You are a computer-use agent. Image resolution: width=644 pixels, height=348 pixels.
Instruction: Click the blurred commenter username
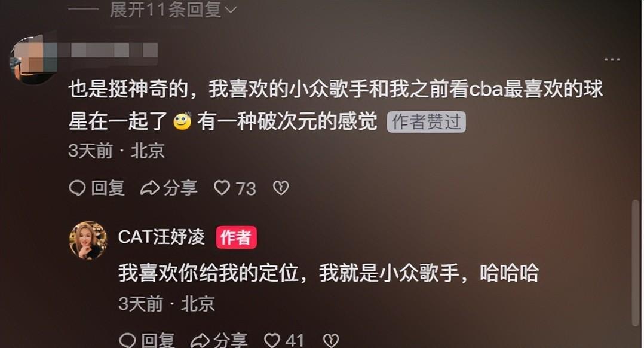[109, 51]
